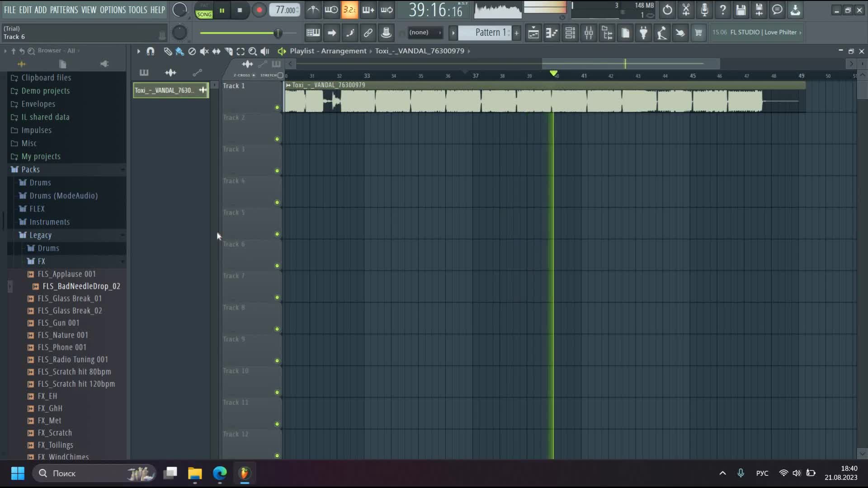Enable the magnet snap tool in playlist toolbar
Viewport: 868px width, 488px height.
click(x=151, y=51)
